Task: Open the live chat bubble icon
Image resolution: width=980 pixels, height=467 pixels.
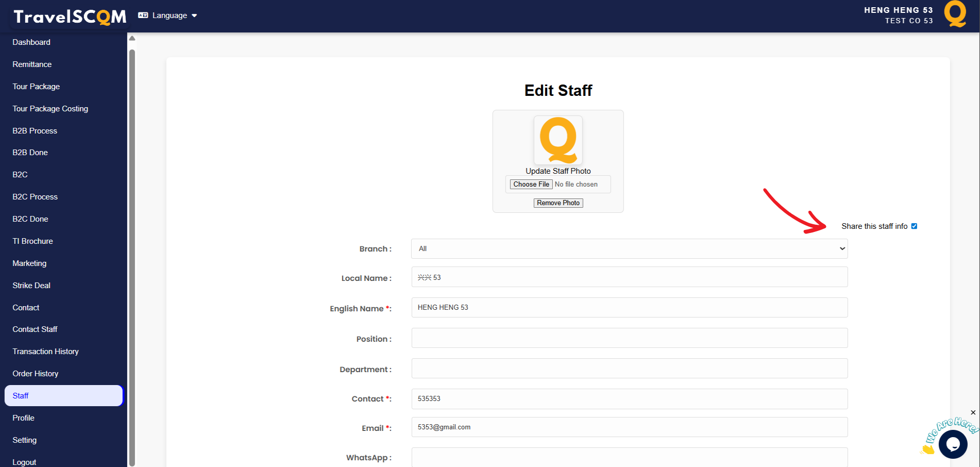Action: [x=952, y=444]
